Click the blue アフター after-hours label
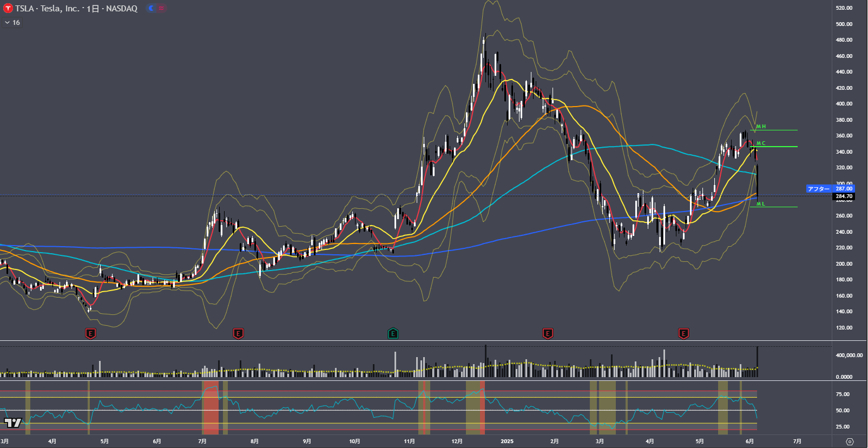The image size is (868, 448). pyautogui.click(x=819, y=189)
